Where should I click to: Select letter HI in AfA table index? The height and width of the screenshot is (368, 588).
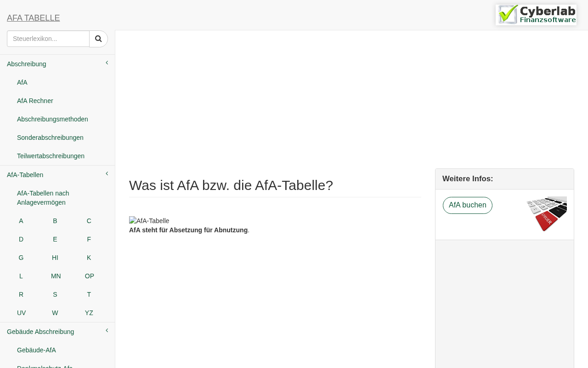(x=55, y=258)
